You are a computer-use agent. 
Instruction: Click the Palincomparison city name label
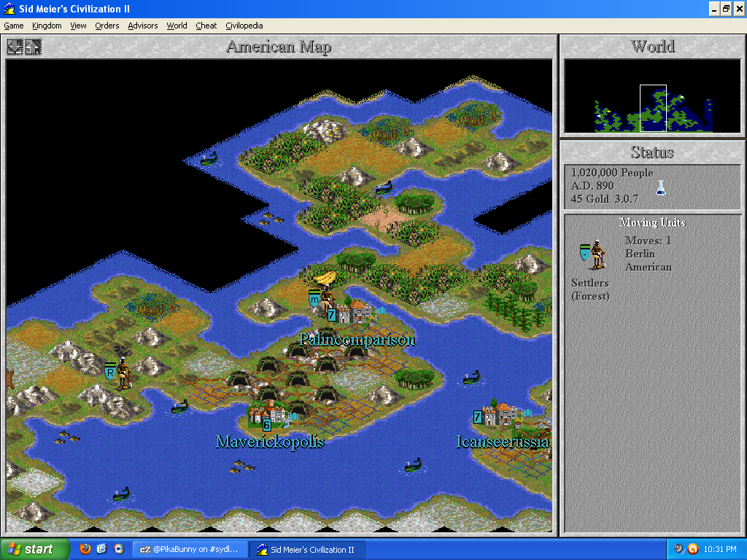click(357, 340)
